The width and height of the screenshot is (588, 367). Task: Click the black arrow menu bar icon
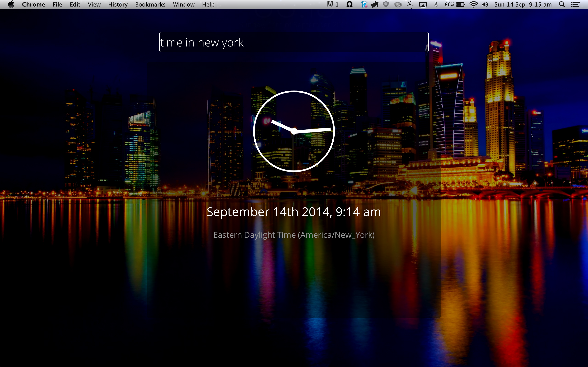374,4
